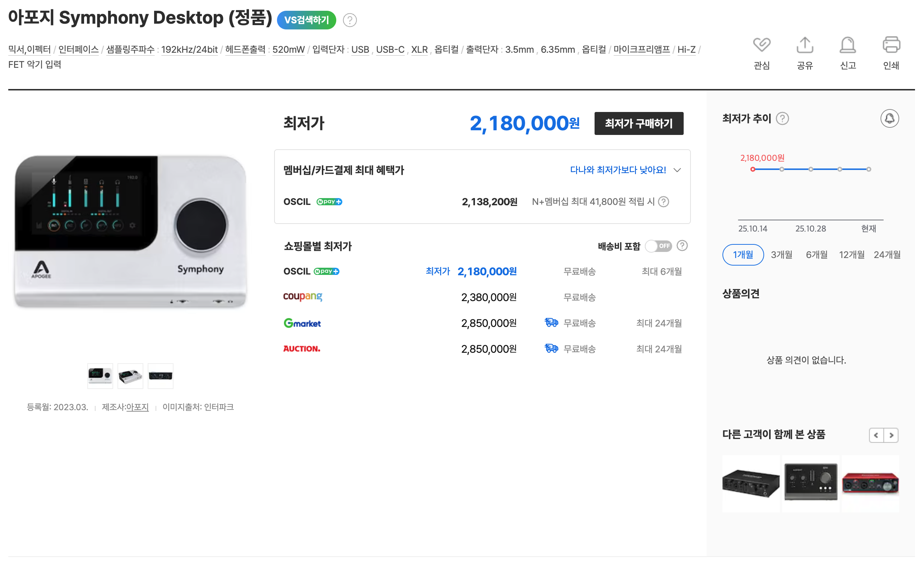This screenshot has width=924, height=562.
Task: Expand the 멤버십/카드결제 혜택가 chevron
Action: pyautogui.click(x=677, y=170)
